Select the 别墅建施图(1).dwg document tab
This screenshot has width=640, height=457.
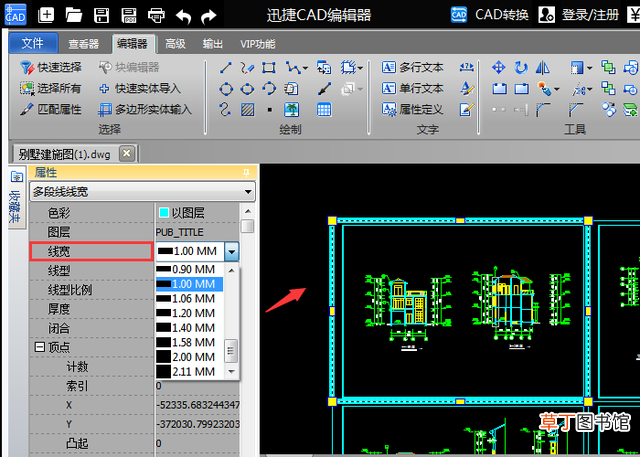point(64,154)
